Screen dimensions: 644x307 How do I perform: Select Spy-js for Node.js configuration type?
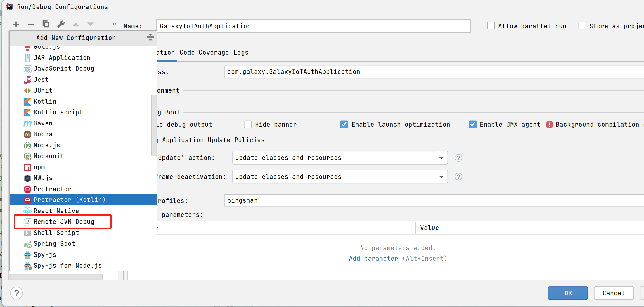point(83,266)
